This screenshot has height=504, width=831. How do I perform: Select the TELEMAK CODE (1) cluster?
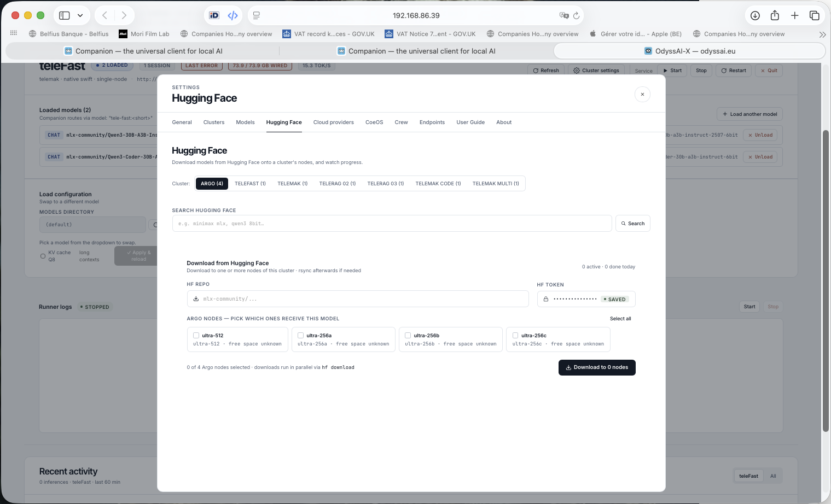click(438, 184)
